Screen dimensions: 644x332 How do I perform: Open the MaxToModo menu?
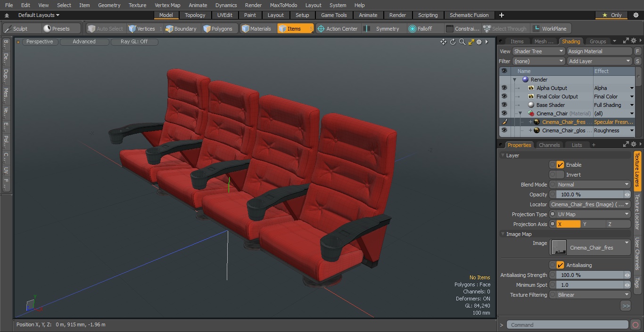click(x=283, y=5)
